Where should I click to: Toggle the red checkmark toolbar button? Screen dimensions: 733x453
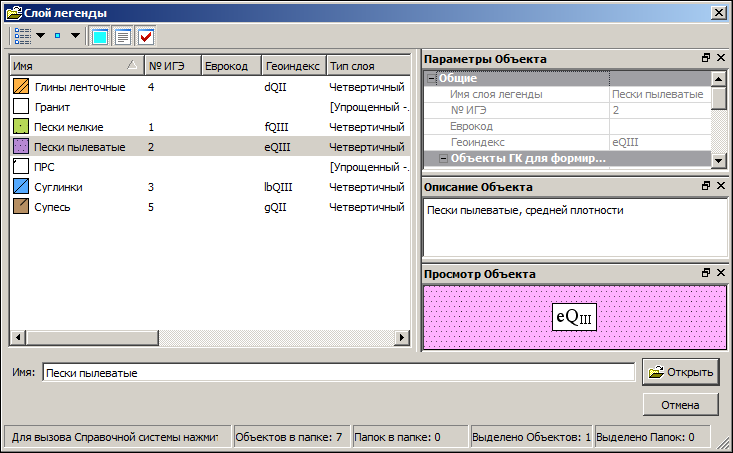[x=146, y=36]
